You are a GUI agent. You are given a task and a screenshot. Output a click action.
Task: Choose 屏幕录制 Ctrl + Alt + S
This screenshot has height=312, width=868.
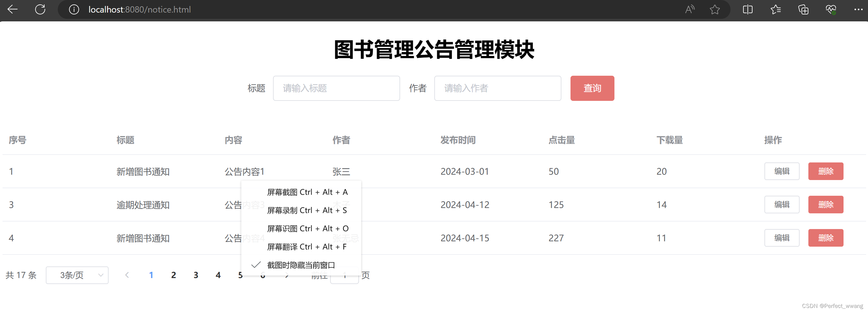pos(301,210)
